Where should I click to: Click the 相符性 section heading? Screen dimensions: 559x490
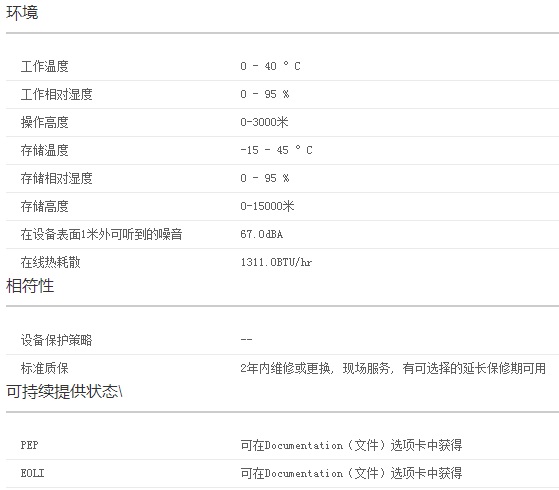pos(30,286)
